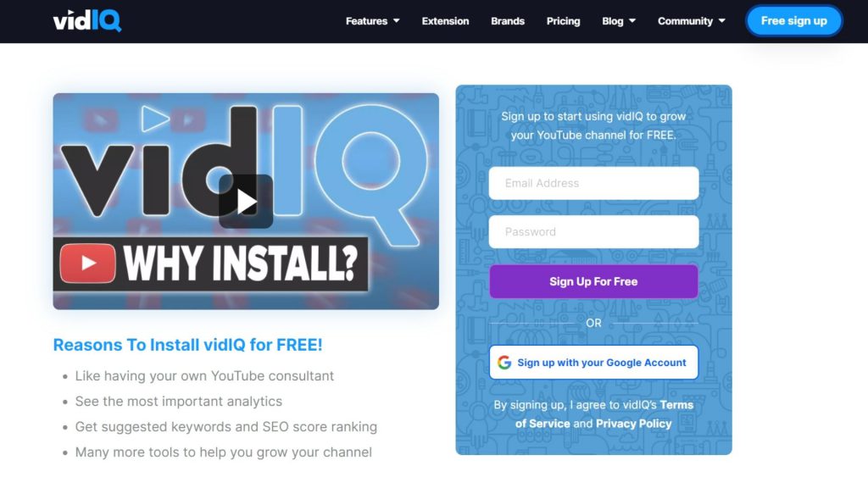Screen dimensions: 868x488
Task: Click the Features menu label
Action: coord(366,21)
